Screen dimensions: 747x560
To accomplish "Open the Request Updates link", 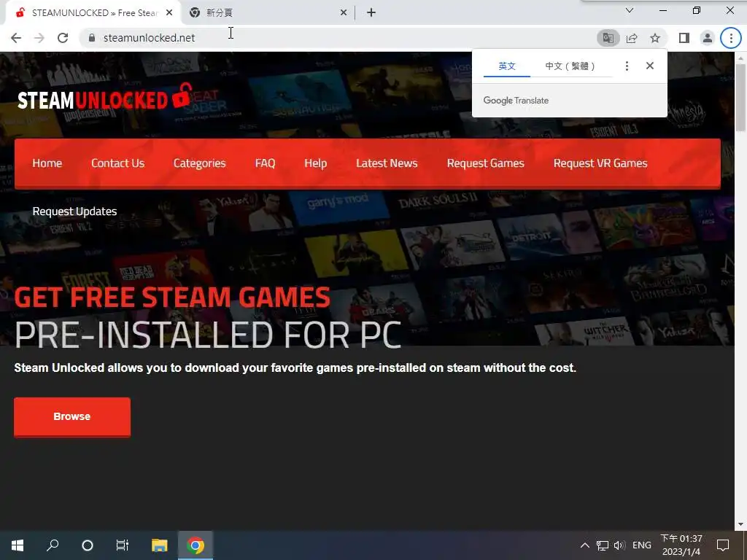I will [74, 211].
